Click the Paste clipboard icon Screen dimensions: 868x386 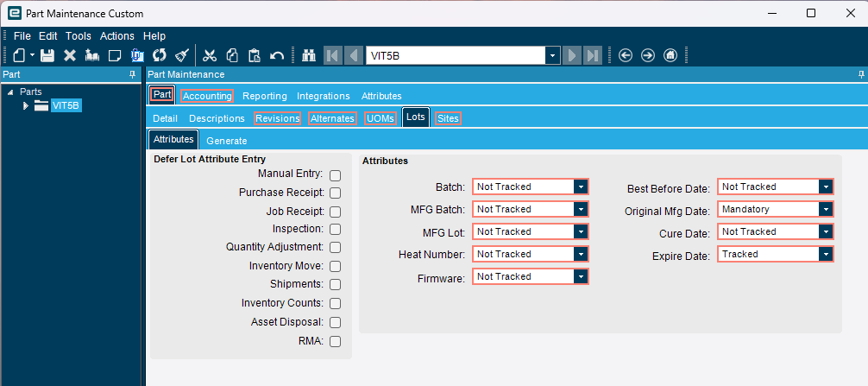point(254,55)
